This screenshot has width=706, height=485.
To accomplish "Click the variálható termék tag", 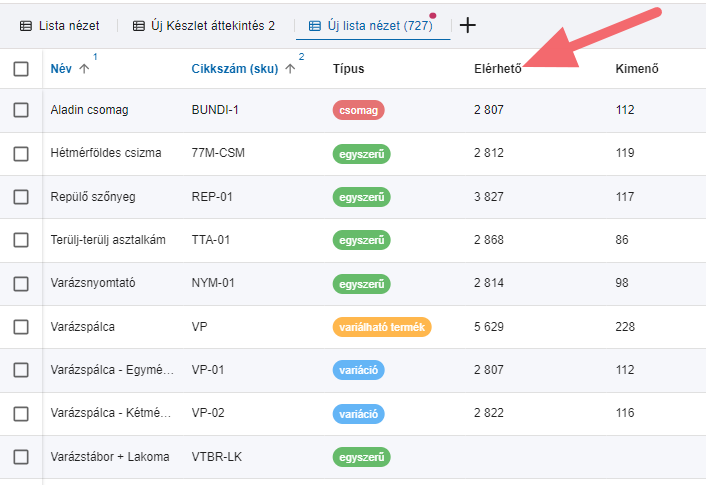I will [x=381, y=327].
